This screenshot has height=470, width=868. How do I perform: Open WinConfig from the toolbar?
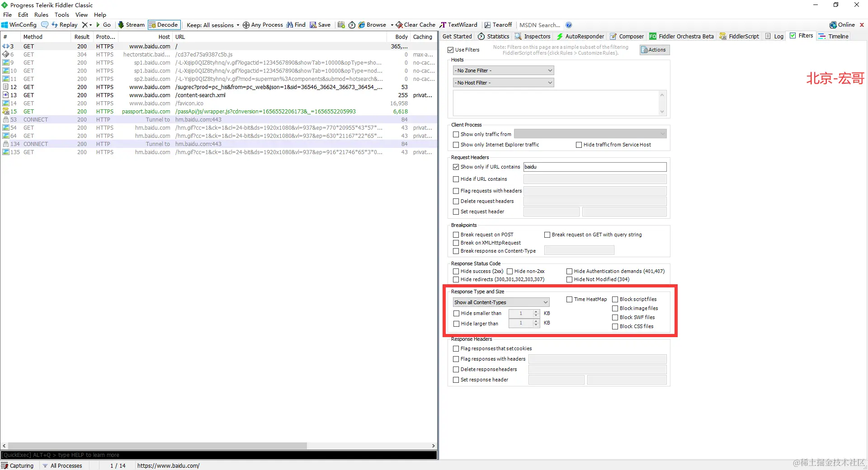[x=19, y=25]
